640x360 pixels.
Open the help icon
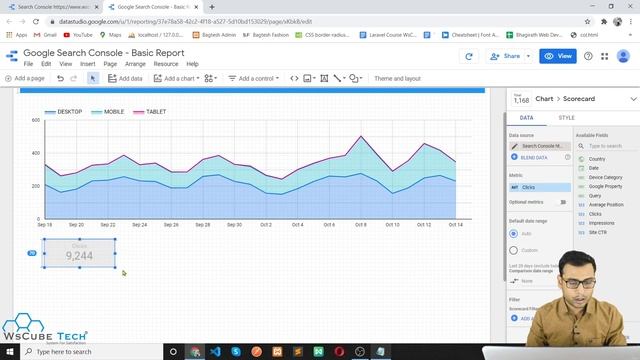click(x=588, y=56)
